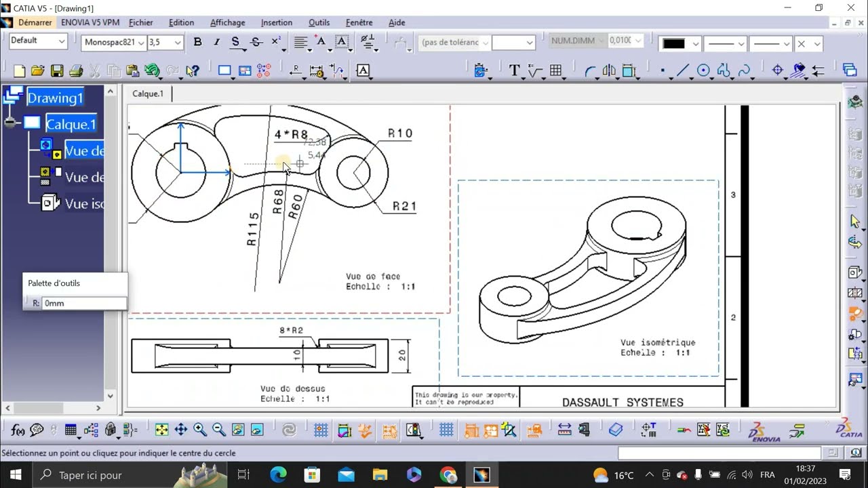
Task: Click the Zoom In magnifier icon
Action: tap(199, 429)
